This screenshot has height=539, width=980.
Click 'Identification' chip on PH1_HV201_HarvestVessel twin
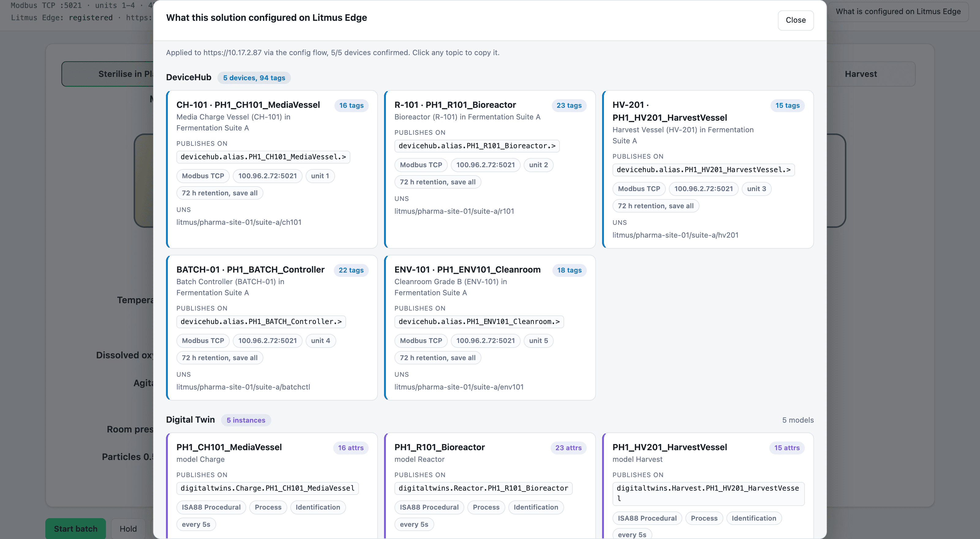pyautogui.click(x=754, y=518)
